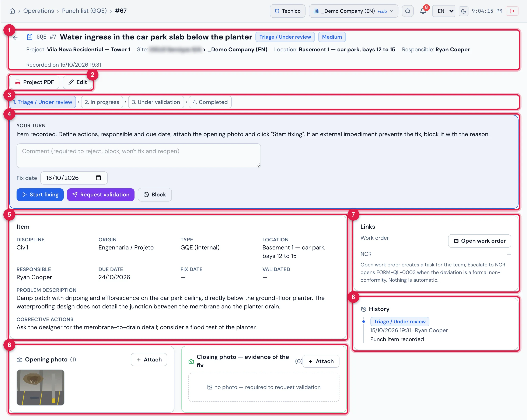Log out using the red exit icon
The image size is (527, 420).
coord(512,11)
